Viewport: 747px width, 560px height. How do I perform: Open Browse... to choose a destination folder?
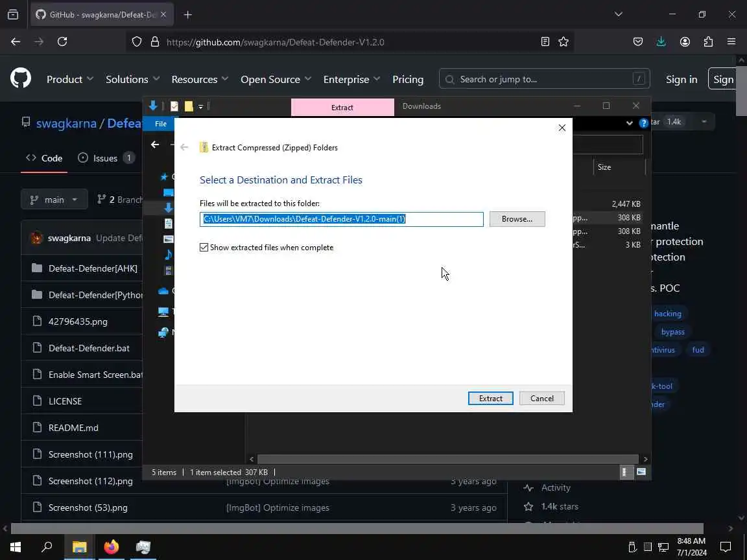click(517, 219)
